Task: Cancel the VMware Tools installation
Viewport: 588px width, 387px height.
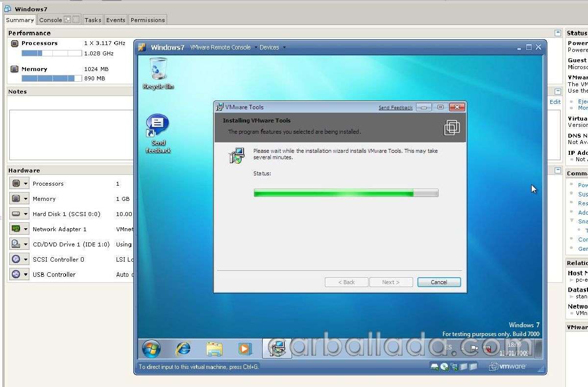Action: [439, 282]
